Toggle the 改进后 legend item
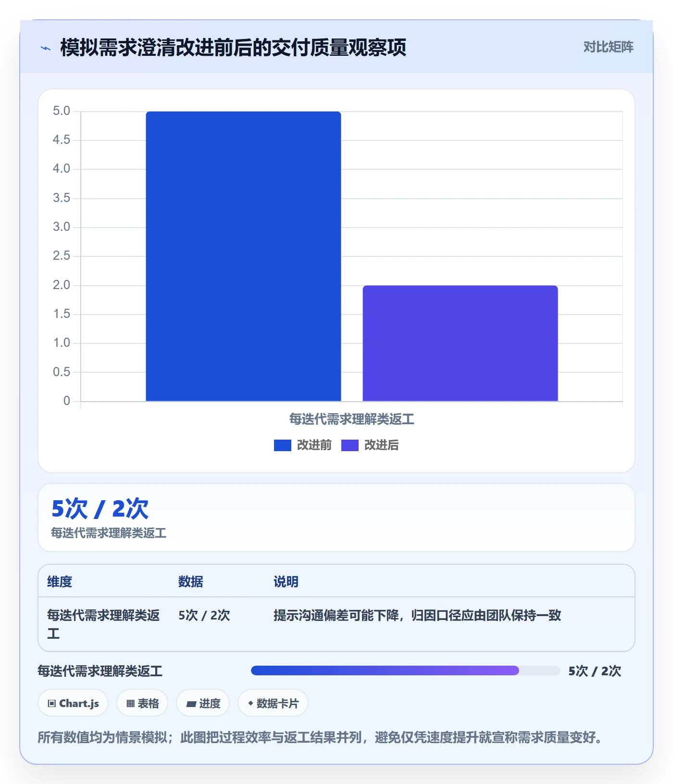The image size is (673, 784). coord(370,445)
